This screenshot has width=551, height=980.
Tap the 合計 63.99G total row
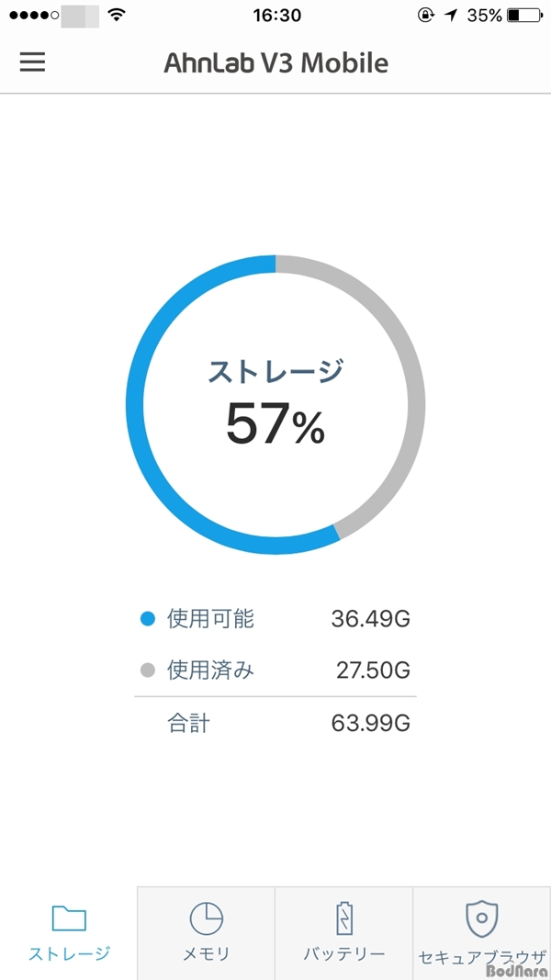point(275,724)
